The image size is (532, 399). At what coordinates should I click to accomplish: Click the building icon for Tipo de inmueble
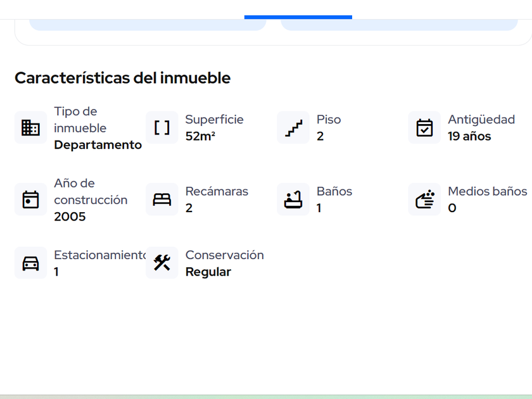30,128
